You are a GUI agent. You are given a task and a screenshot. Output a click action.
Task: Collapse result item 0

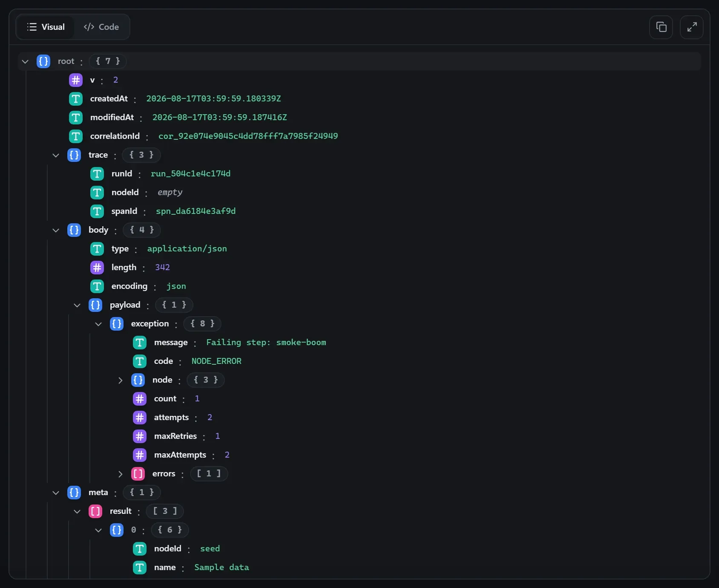pyautogui.click(x=98, y=530)
